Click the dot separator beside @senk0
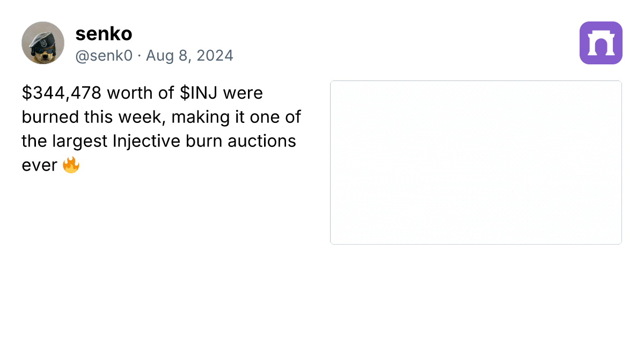 (139, 56)
